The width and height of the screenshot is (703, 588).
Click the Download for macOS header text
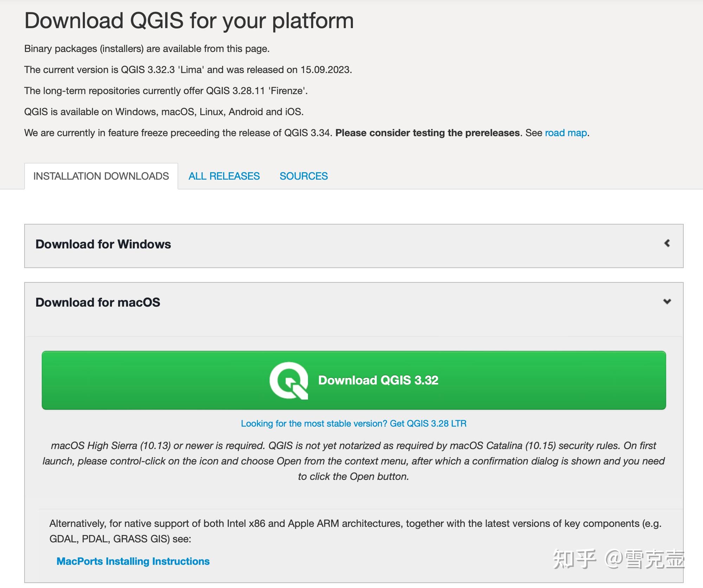[98, 302]
